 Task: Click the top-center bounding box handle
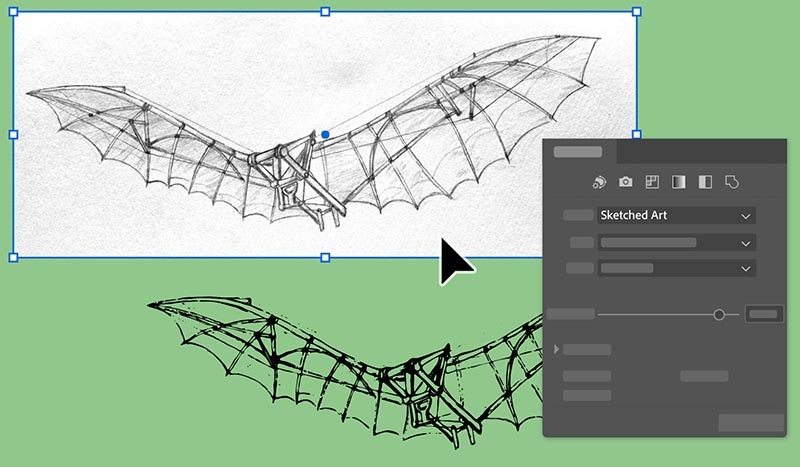tap(325, 12)
